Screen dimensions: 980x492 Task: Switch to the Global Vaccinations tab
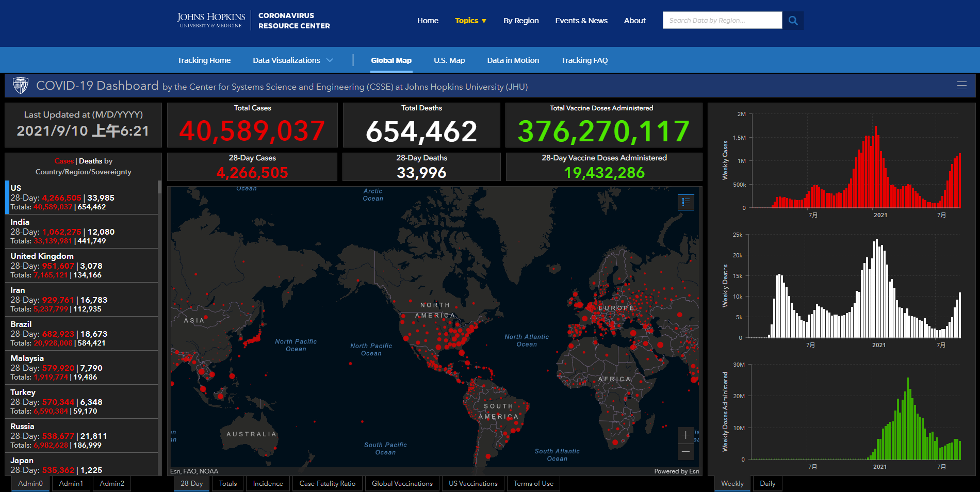tap(402, 483)
